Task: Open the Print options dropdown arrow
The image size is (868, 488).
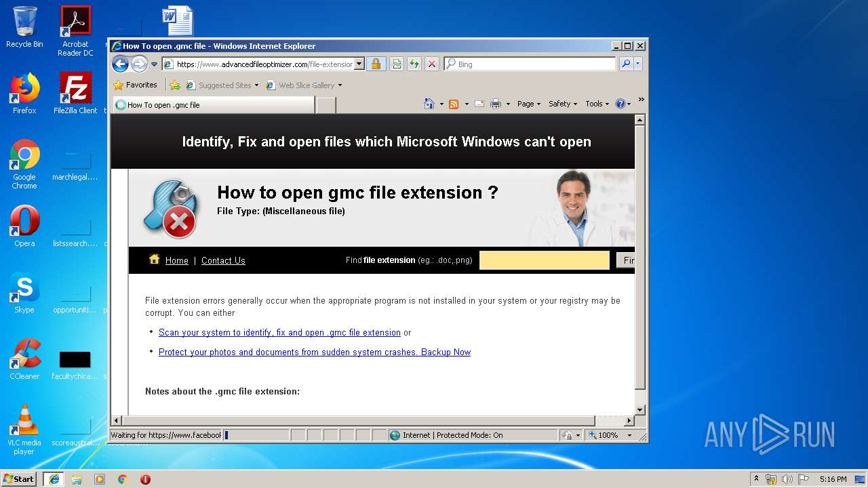Action: click(x=507, y=104)
